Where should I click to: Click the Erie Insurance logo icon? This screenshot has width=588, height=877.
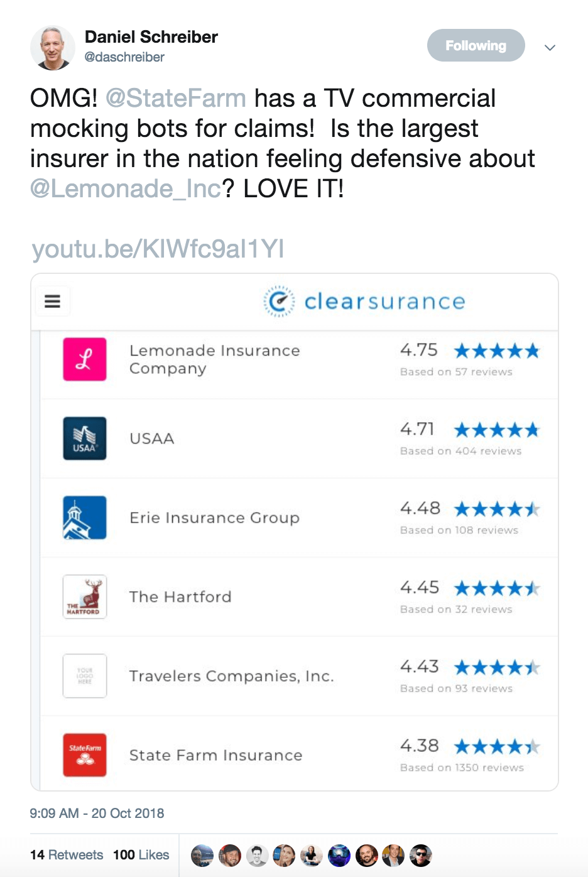85,518
